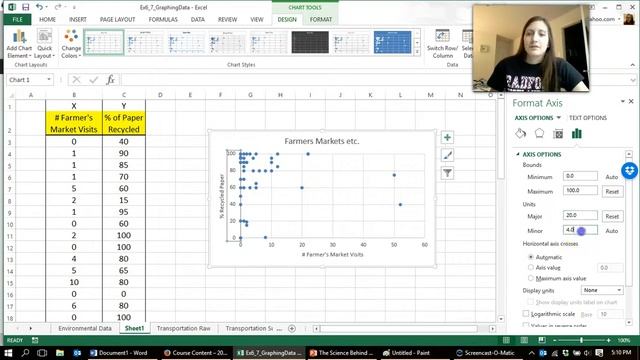Open the FORMAT chart tools tab
The height and width of the screenshot is (360, 640).
(320, 19)
